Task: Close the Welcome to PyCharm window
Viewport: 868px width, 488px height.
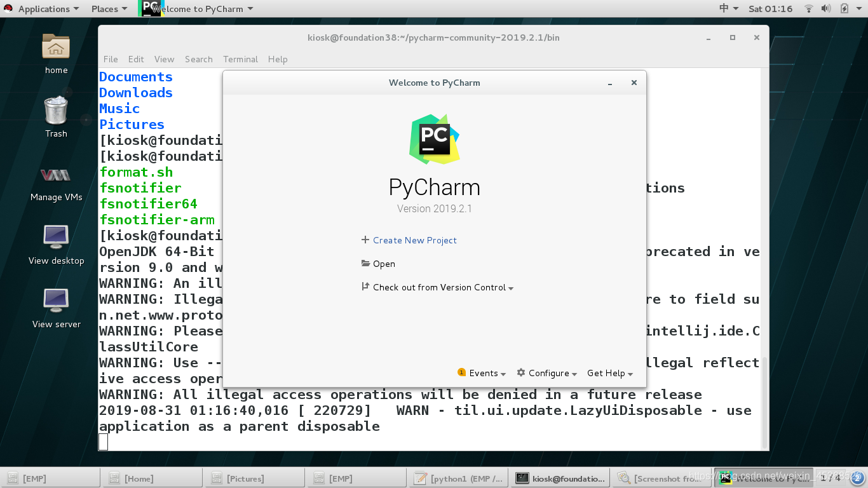Action: click(x=634, y=83)
